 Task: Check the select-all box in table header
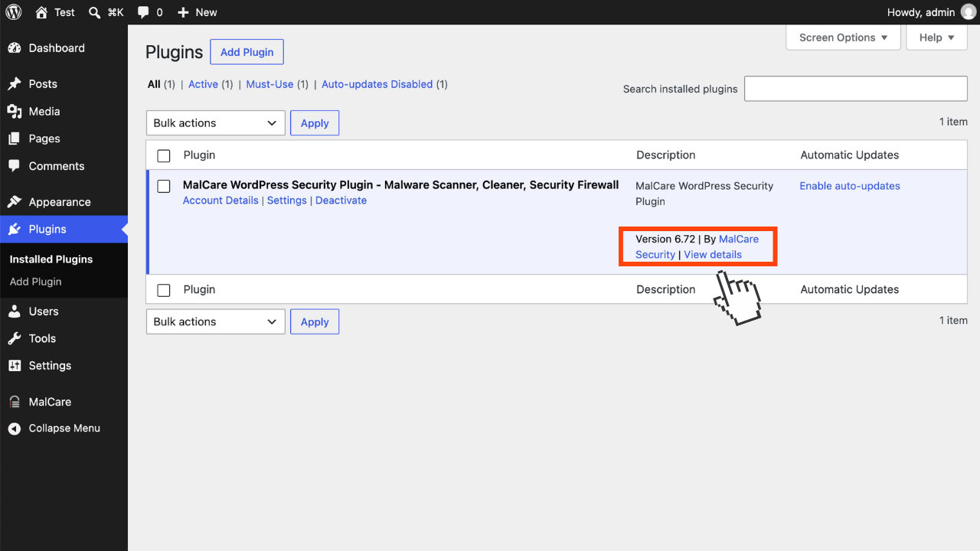(x=164, y=155)
